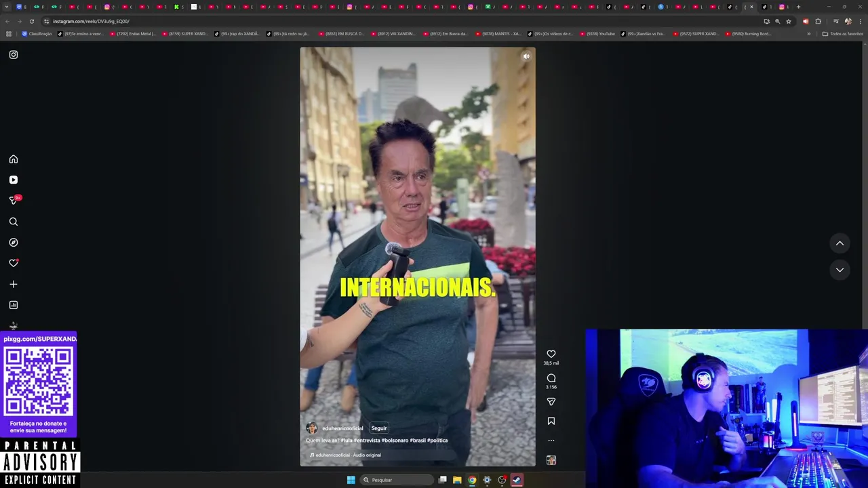Open the apps grid icon in bookmarks bar
The image size is (868, 488).
[x=8, y=34]
